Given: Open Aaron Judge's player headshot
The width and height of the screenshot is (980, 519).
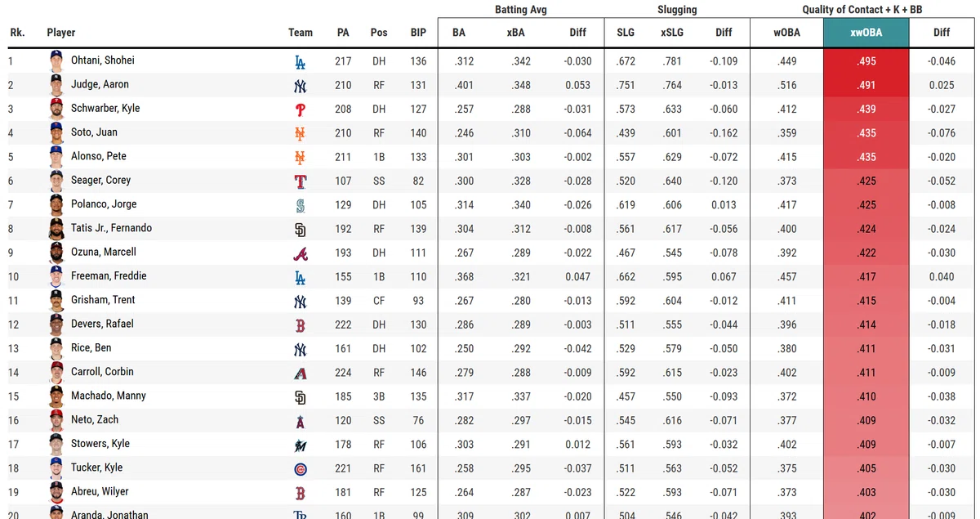Looking at the screenshot, I should [x=56, y=85].
